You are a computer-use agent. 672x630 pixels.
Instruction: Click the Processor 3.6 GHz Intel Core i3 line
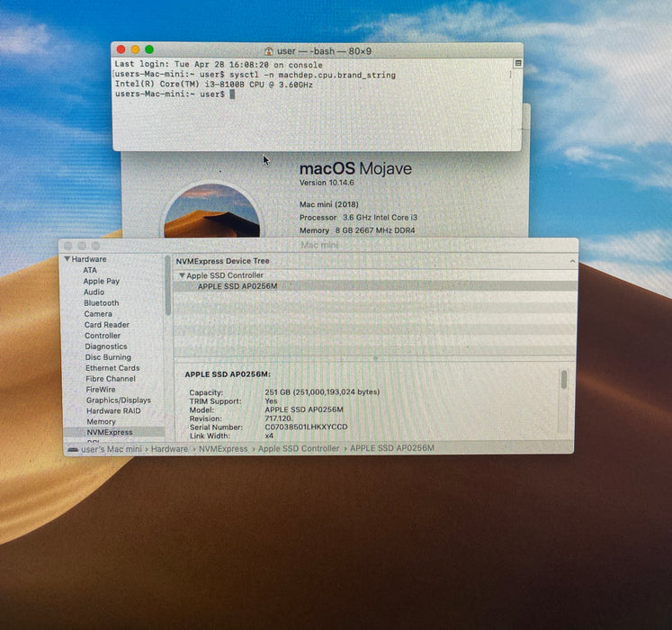coord(358,218)
